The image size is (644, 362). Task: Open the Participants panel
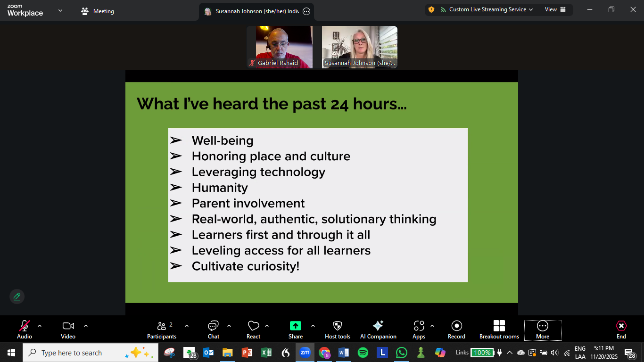[x=162, y=329]
